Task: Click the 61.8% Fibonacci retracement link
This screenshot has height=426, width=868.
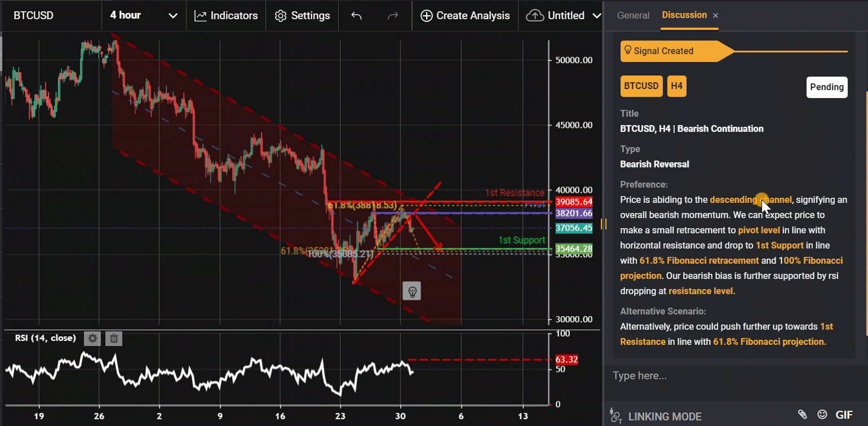Action: (x=699, y=260)
